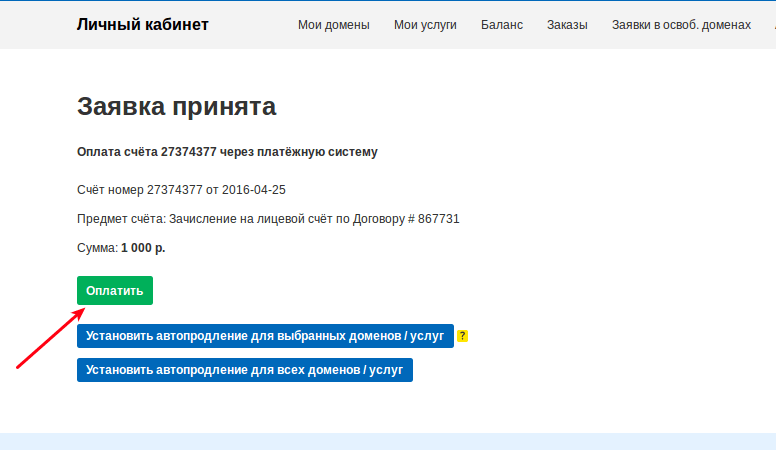Screen dimensions: 776x450
Task: Go to Баланс section
Action: click(502, 25)
